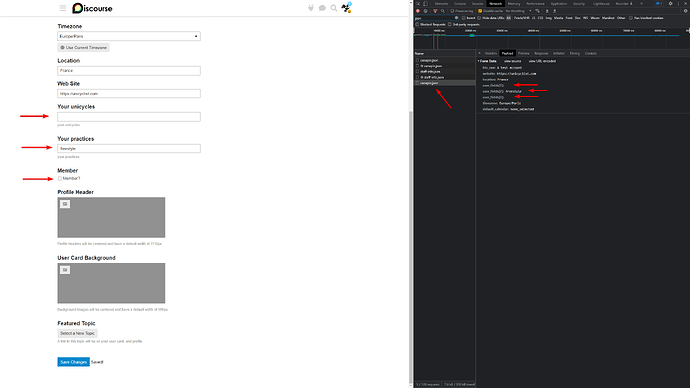Click the Discourse logo
This screenshot has height=388, width=690.
coord(92,8)
